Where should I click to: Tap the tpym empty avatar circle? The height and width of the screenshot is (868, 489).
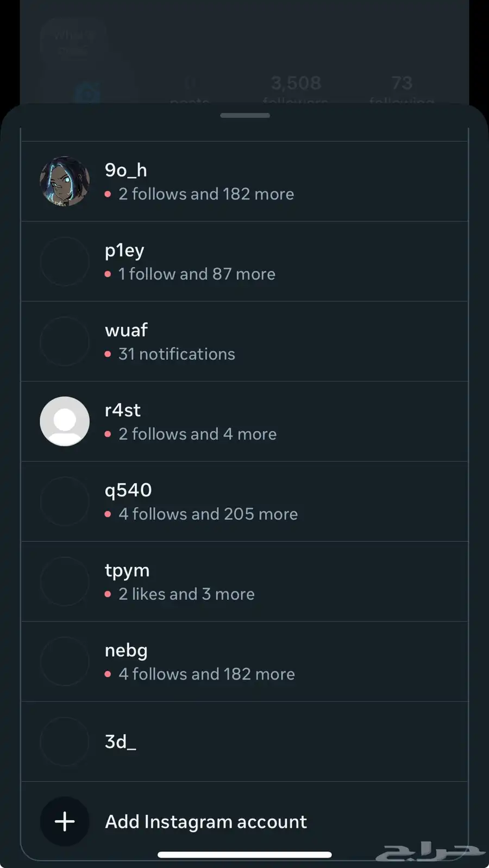tap(65, 581)
